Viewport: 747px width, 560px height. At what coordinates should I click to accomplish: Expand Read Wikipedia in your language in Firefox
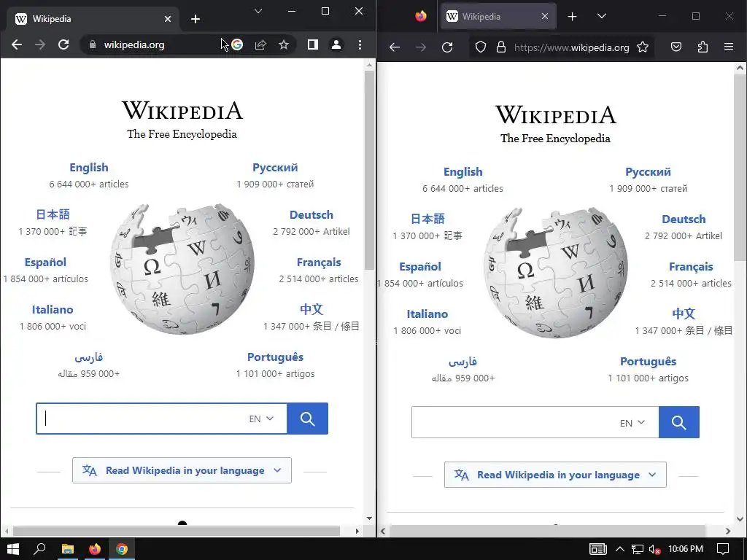555,475
